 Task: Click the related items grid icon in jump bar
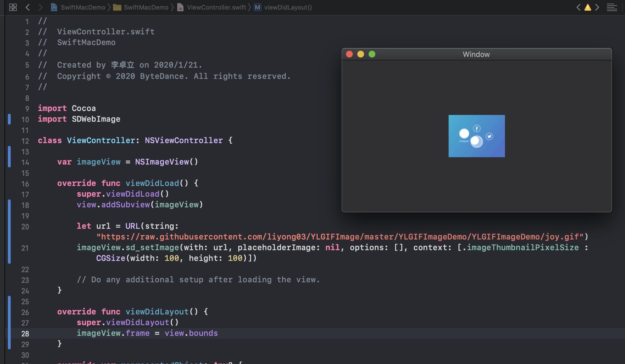13,7
